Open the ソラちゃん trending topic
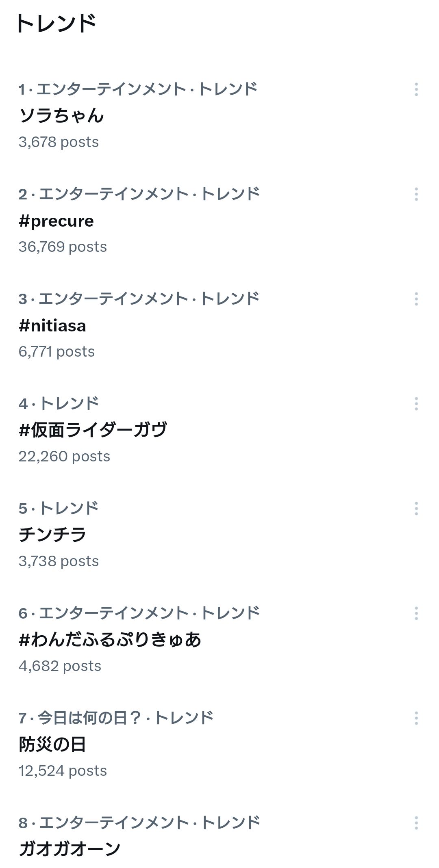This screenshot has width=439, height=868. point(61,116)
